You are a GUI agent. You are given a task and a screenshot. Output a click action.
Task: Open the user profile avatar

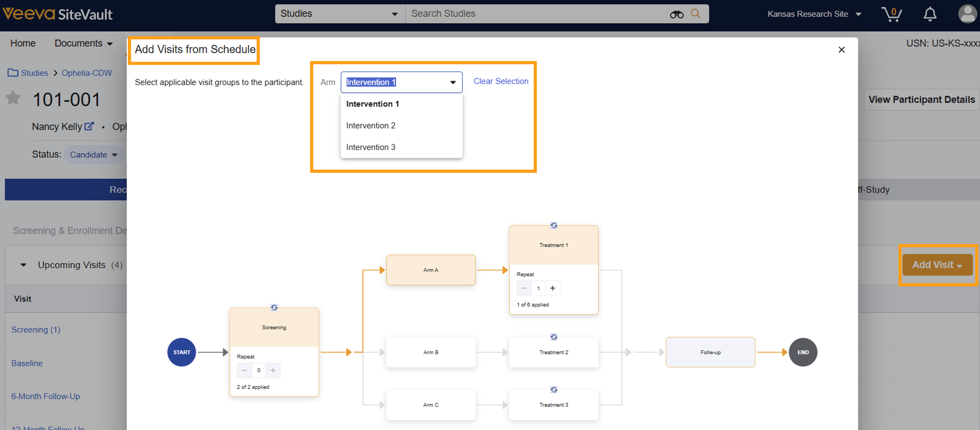point(967,14)
